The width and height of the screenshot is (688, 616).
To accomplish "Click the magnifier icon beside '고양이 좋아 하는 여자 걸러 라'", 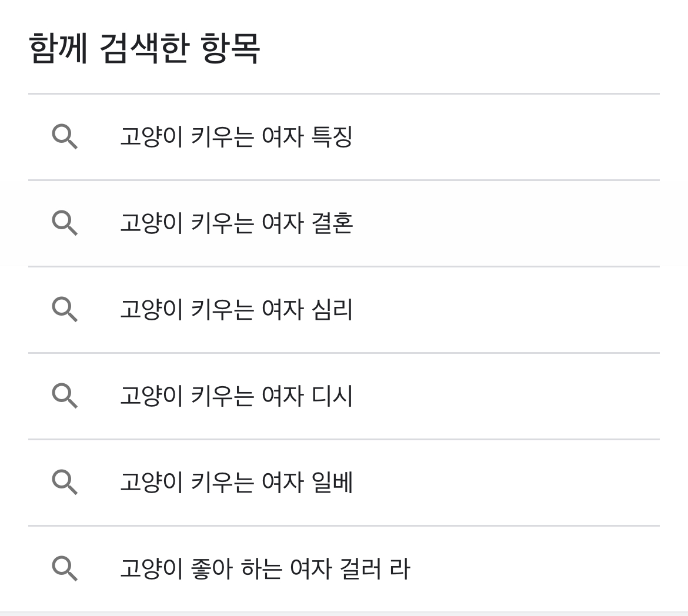I will tap(66, 568).
